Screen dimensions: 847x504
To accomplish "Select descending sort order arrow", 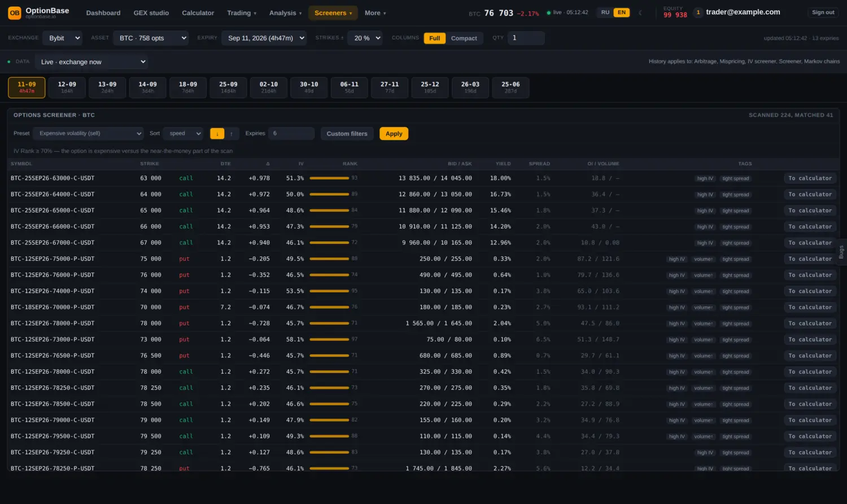I will pyautogui.click(x=217, y=134).
